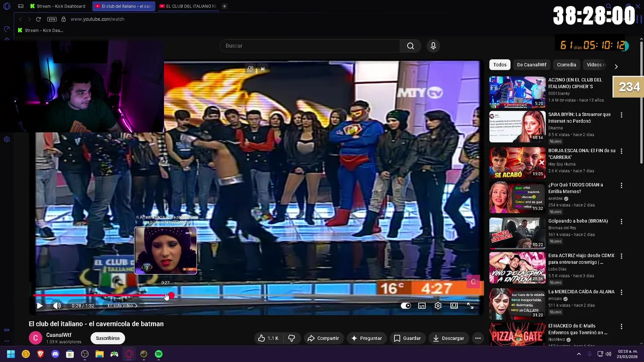Toggle the browser VPN badge
Screen dimensions: 644x362
(52, 19)
